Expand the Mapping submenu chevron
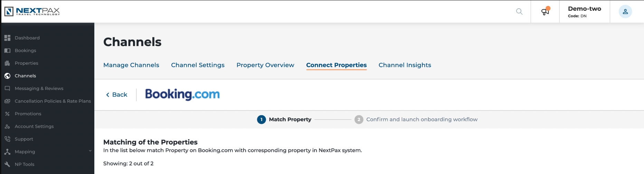 click(x=90, y=151)
